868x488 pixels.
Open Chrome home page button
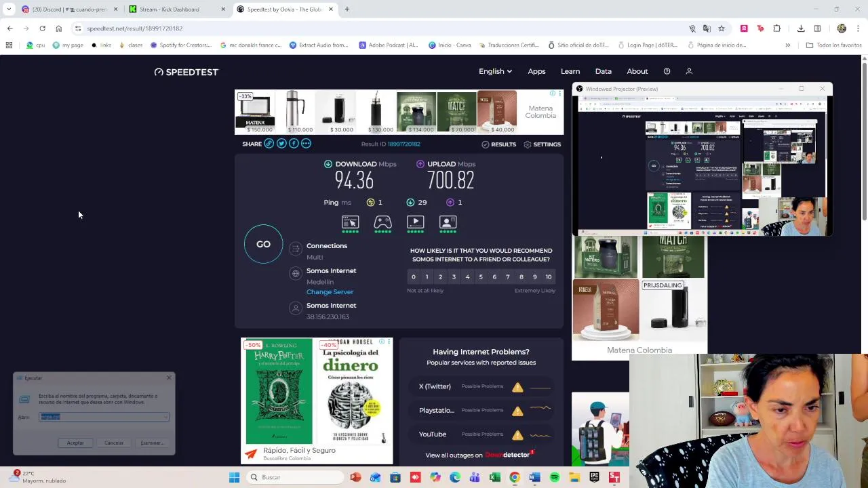(x=58, y=28)
